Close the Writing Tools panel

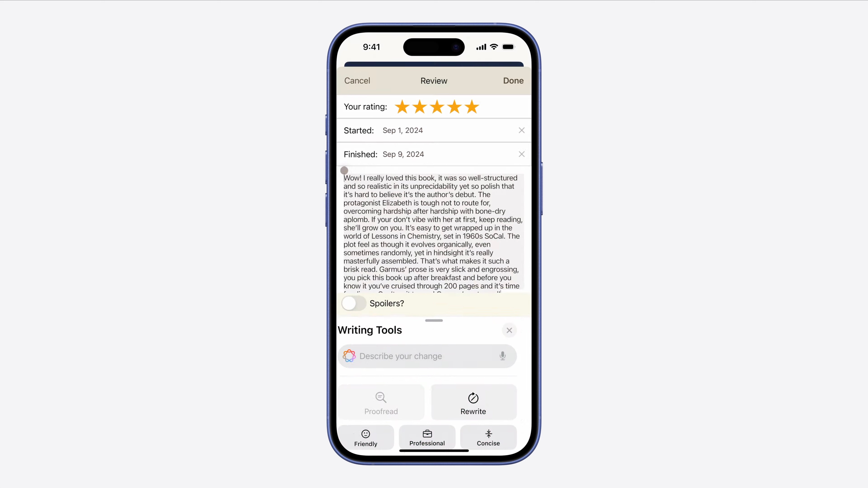pyautogui.click(x=510, y=330)
